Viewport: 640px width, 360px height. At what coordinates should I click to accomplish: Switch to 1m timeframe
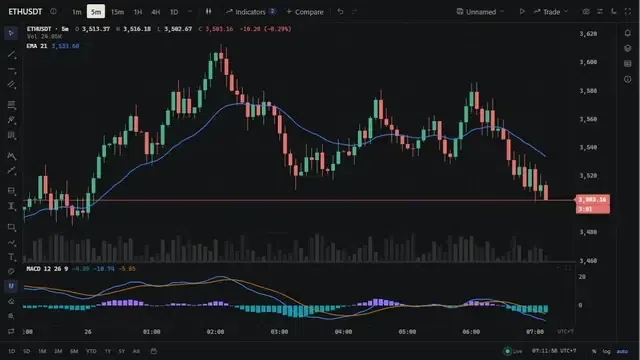(x=77, y=12)
